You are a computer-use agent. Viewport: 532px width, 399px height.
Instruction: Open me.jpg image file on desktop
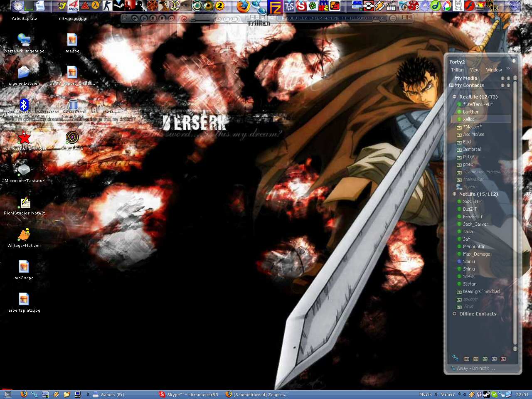[x=72, y=43]
